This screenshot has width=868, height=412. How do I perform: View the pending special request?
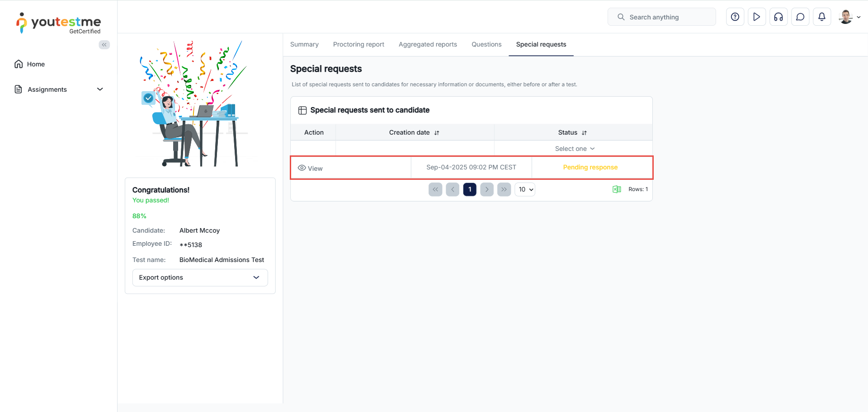coord(311,168)
